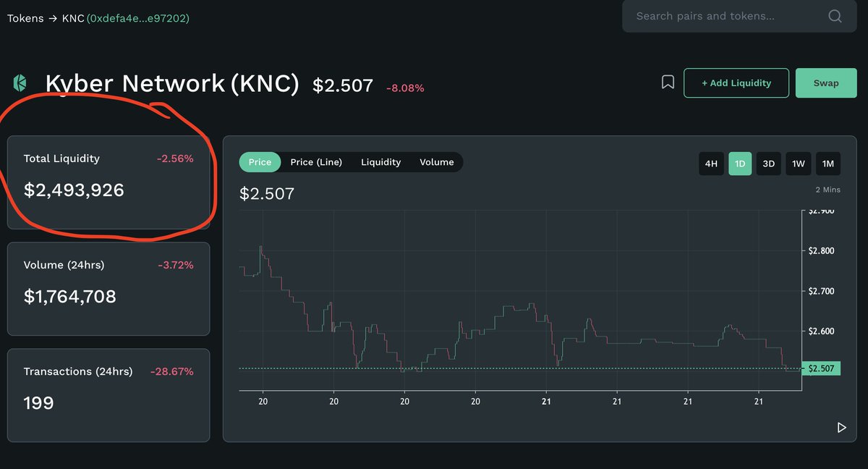Screen dimensions: 868x469
Task: Select the Price chart tab
Action: pos(260,162)
